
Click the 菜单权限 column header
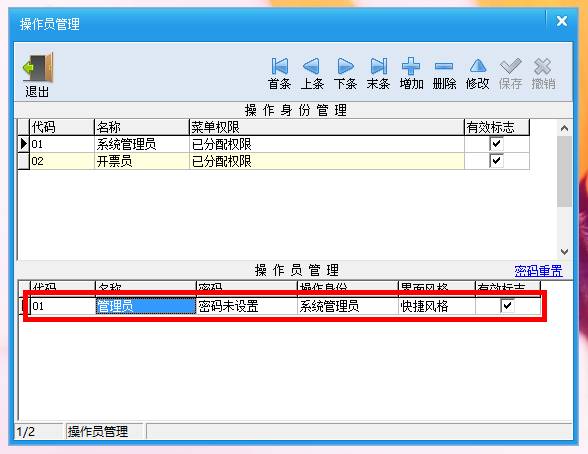(x=327, y=127)
